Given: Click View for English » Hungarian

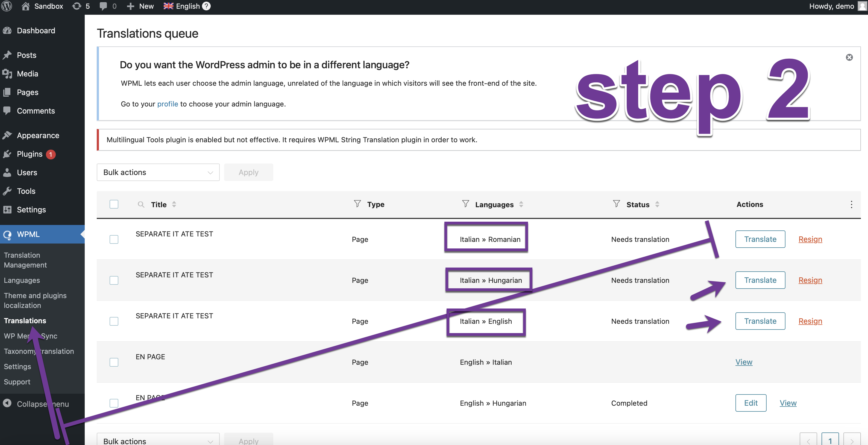Looking at the screenshot, I should click(788, 403).
